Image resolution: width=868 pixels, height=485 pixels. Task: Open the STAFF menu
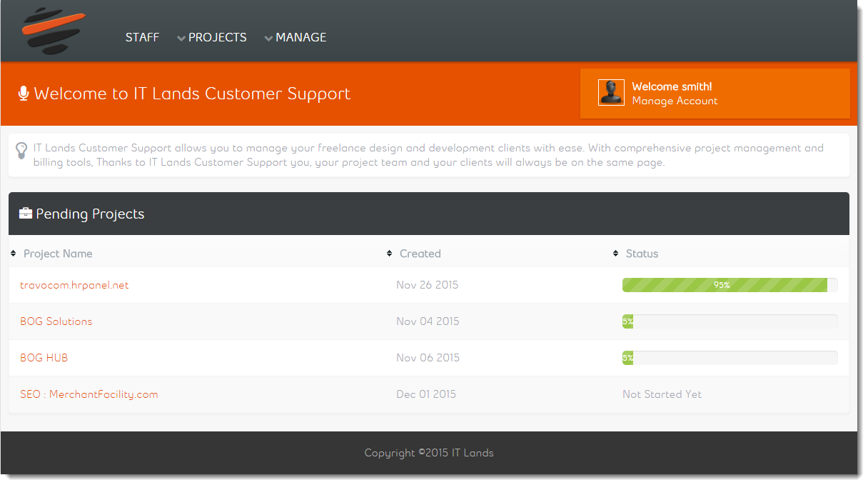142,37
